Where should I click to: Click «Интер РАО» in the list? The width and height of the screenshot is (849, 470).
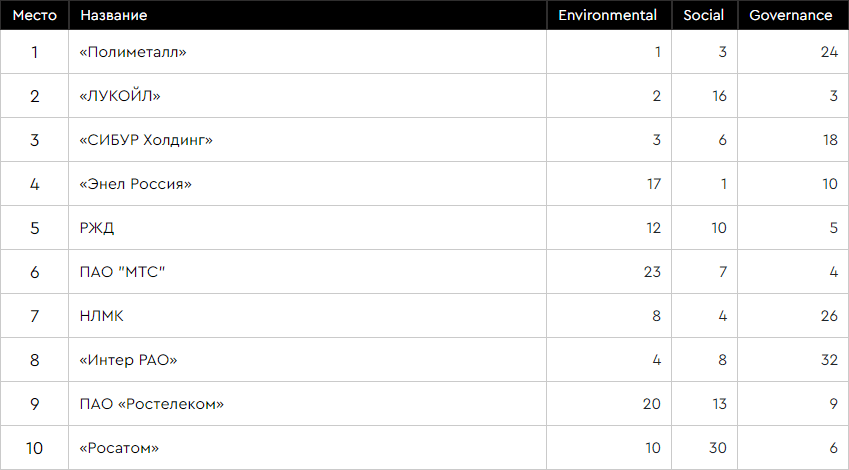[x=128, y=360]
